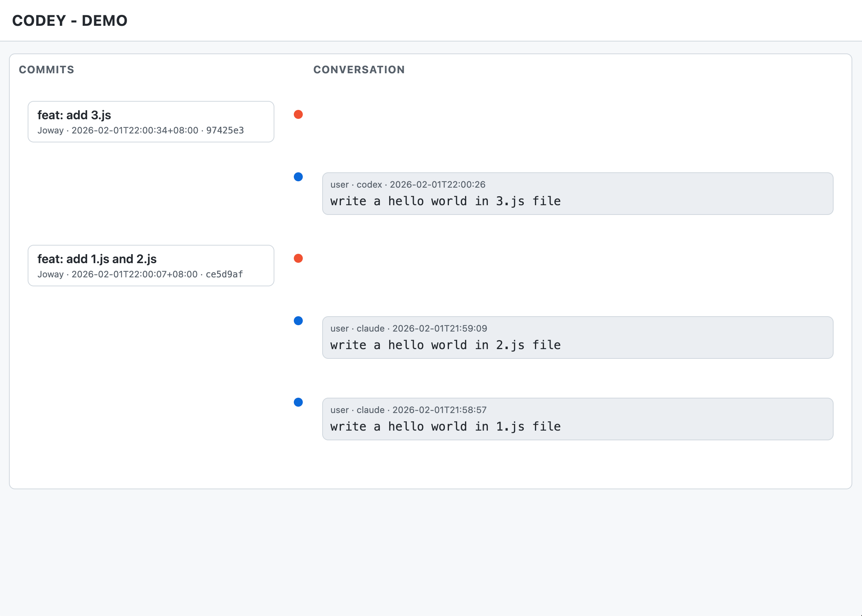This screenshot has width=862, height=616.
Task: Click claude message metadata timestamped 21:58:57
Action: (x=408, y=410)
